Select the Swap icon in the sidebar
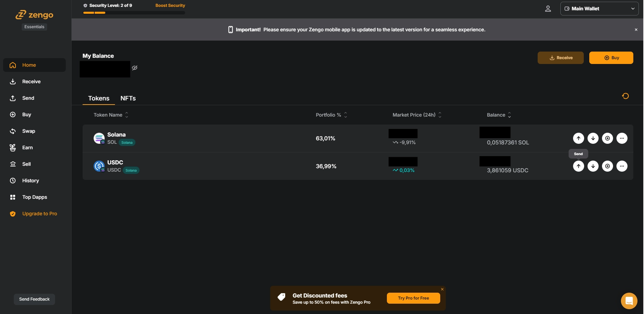 point(13,131)
